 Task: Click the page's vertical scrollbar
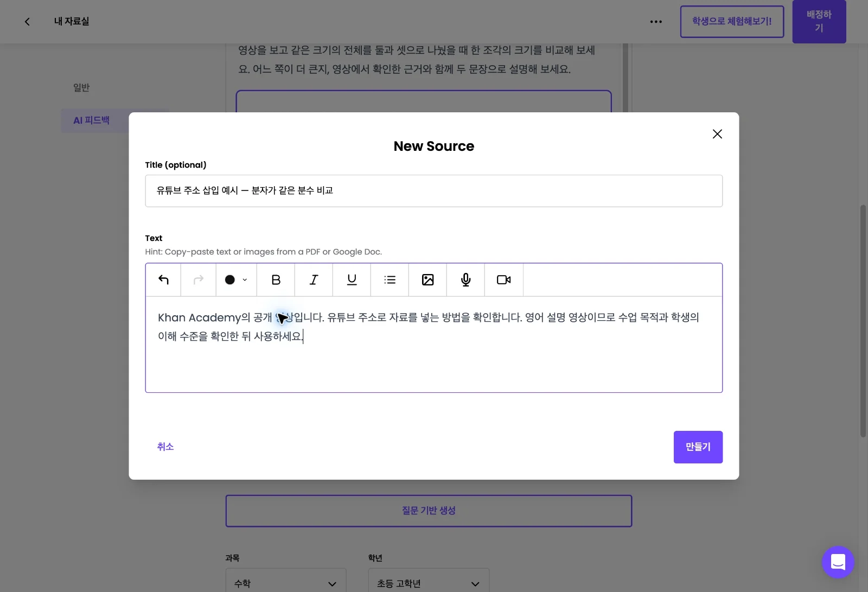pos(863,320)
